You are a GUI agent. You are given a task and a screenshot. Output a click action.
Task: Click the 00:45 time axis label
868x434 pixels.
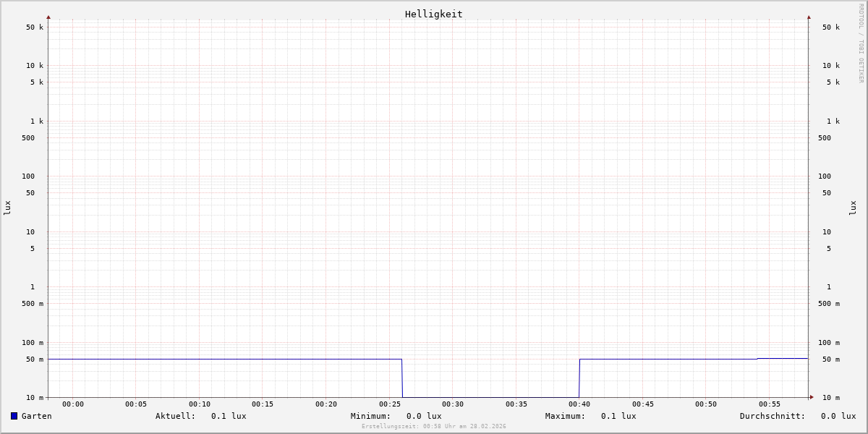coord(643,404)
